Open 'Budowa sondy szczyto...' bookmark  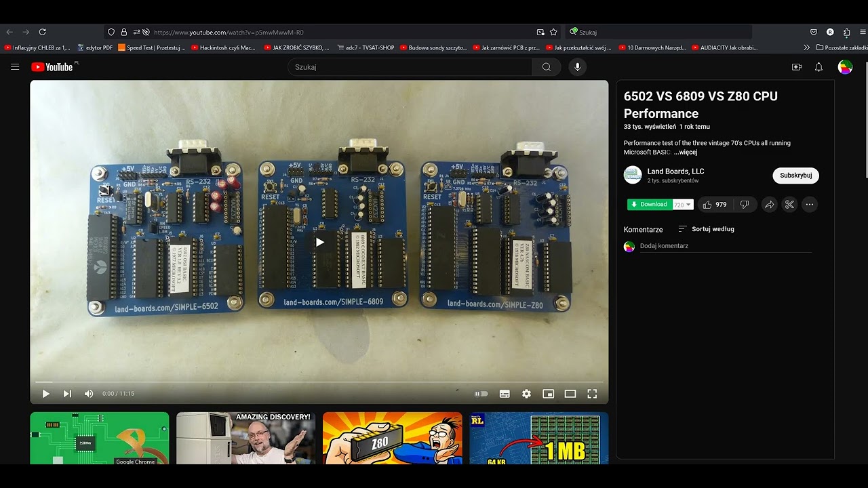coord(434,48)
